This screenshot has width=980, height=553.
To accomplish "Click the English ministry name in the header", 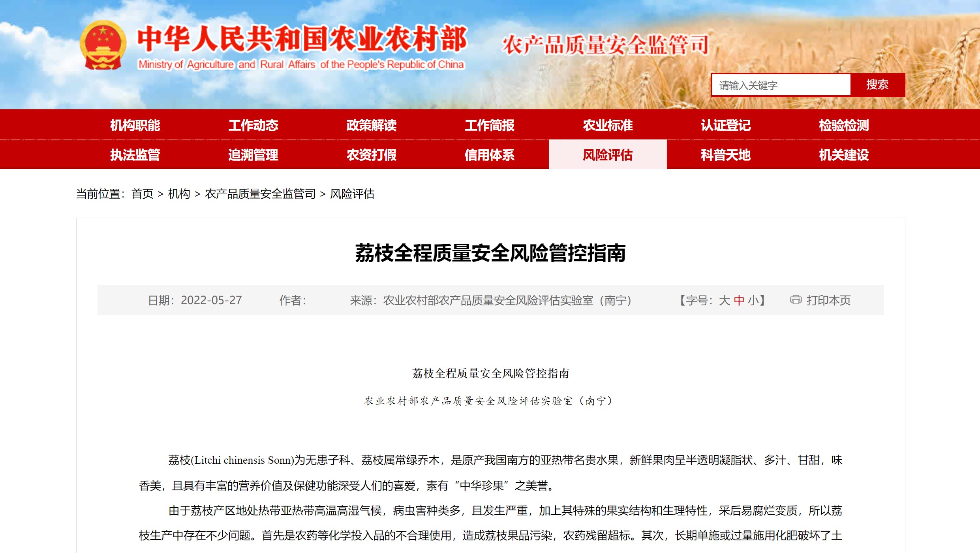I will coord(301,64).
